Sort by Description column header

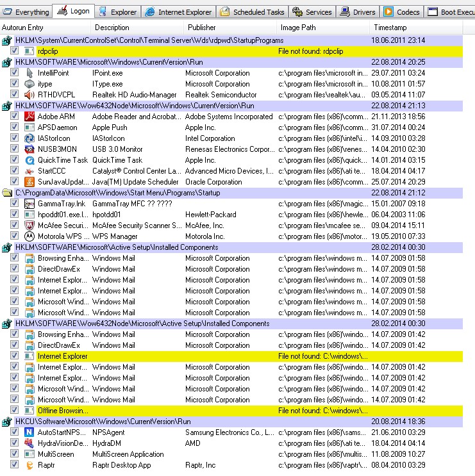137,28
